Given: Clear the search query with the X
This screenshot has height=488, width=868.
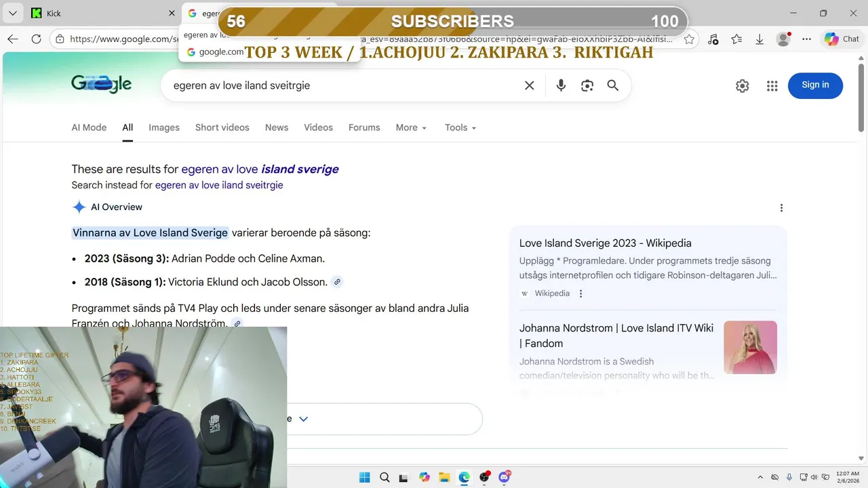Looking at the screenshot, I should pyautogui.click(x=530, y=85).
